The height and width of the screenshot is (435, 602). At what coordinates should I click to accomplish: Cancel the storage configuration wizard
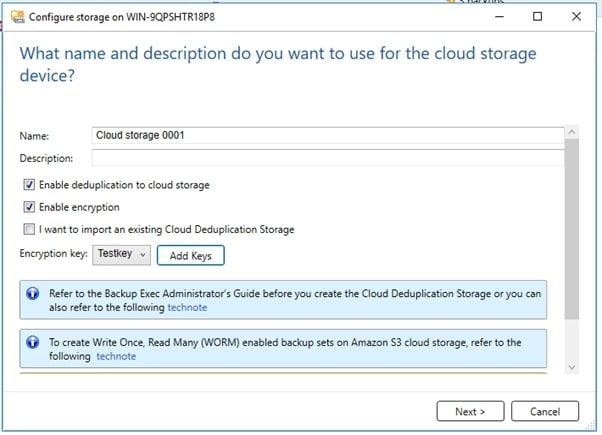(544, 411)
